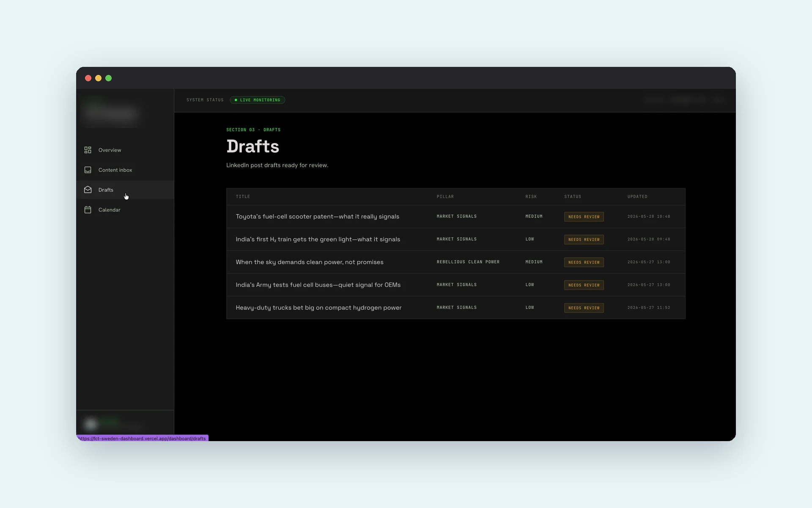Click the Status column header
Screen dimensions: 812x508
[573, 196]
